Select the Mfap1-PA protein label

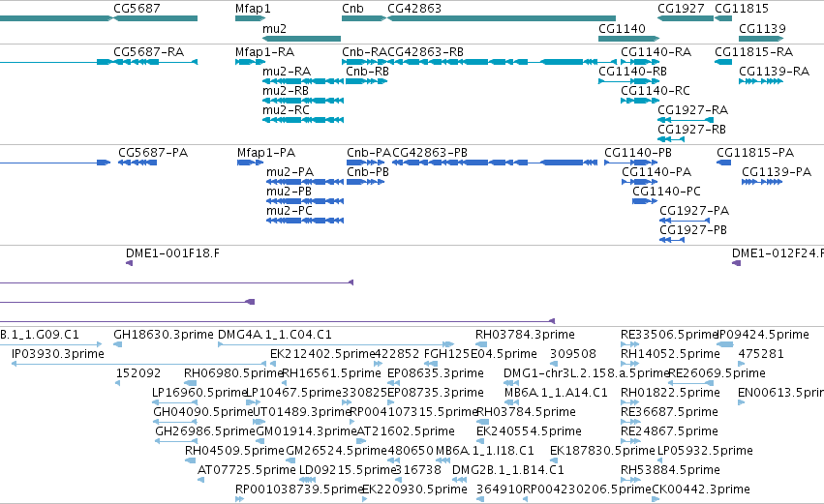click(x=266, y=153)
